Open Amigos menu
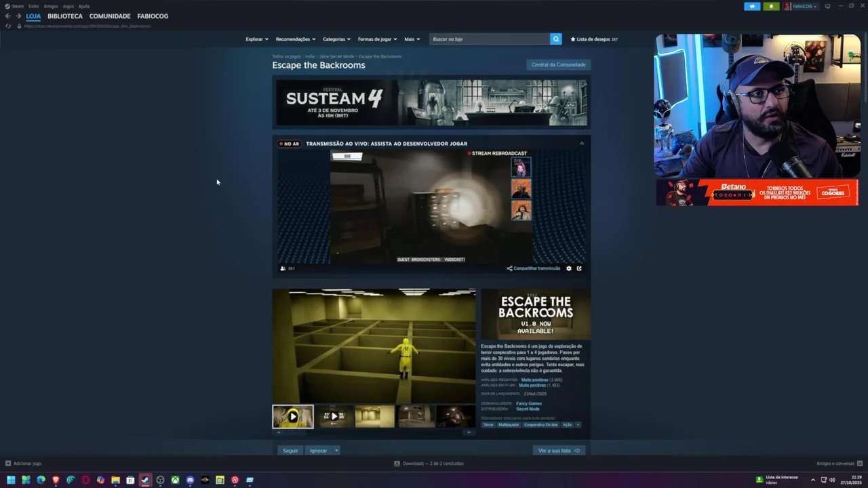868x488 pixels. pyautogui.click(x=51, y=6)
